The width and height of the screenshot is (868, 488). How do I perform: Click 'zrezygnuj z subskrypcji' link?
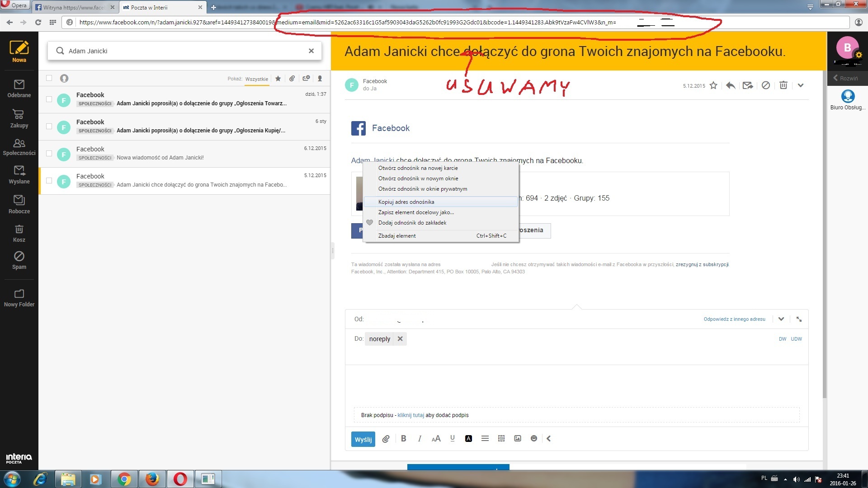(x=702, y=264)
